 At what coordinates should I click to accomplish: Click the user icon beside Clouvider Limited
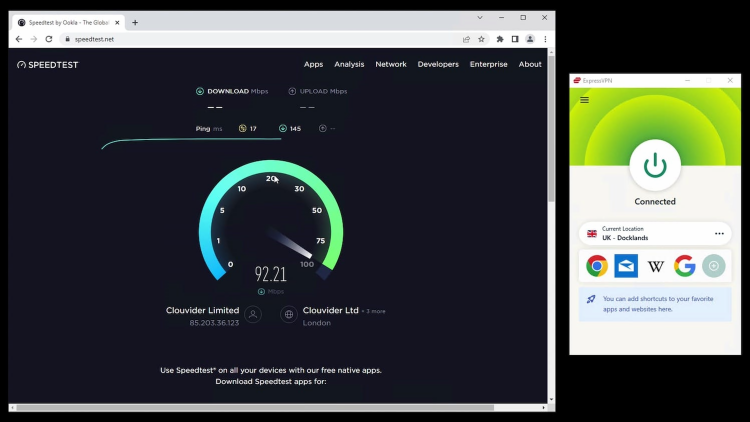[253, 314]
